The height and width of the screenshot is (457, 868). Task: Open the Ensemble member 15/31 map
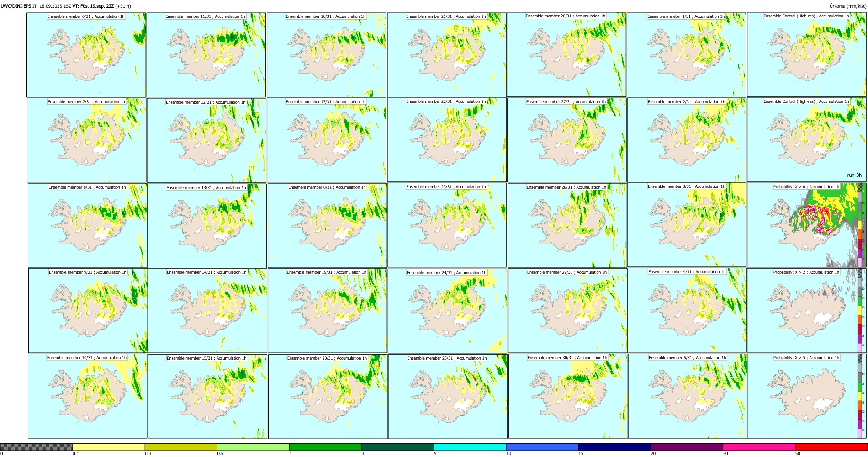pos(207,396)
